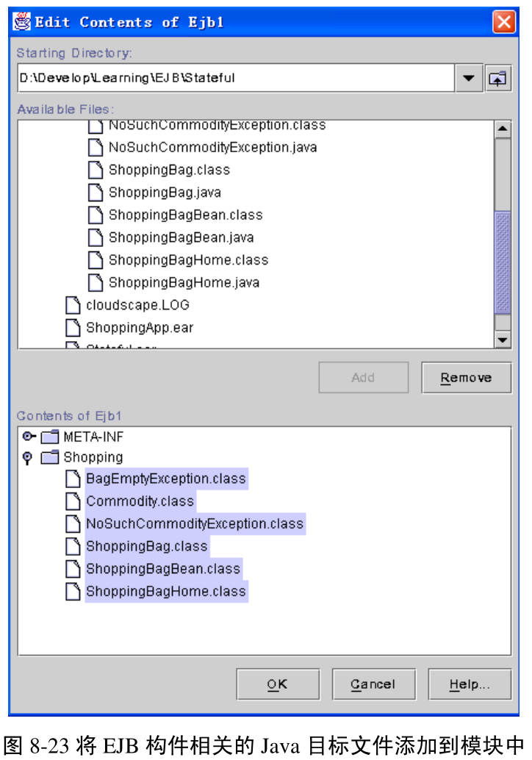Click the up-one-folder icon button
Screen dimensions: 532x760
(497, 78)
